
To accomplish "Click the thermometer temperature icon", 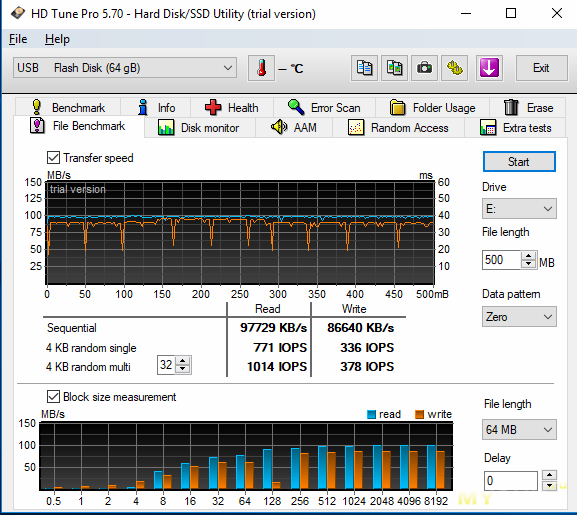I will tap(261, 68).
